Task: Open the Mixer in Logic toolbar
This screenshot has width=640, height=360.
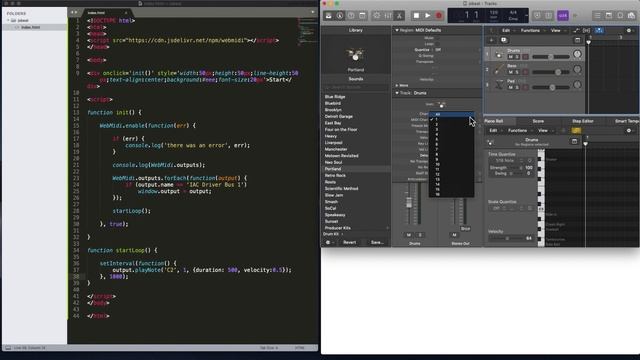Action: [x=388, y=16]
